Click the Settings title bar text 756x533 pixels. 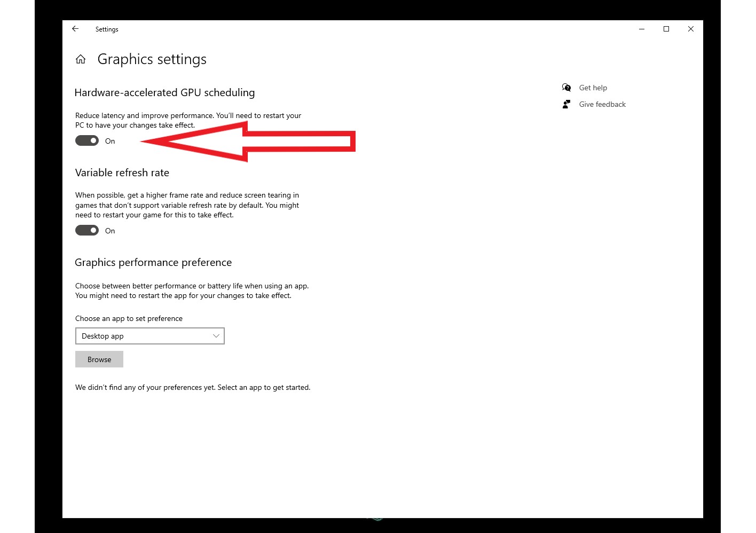(x=107, y=29)
